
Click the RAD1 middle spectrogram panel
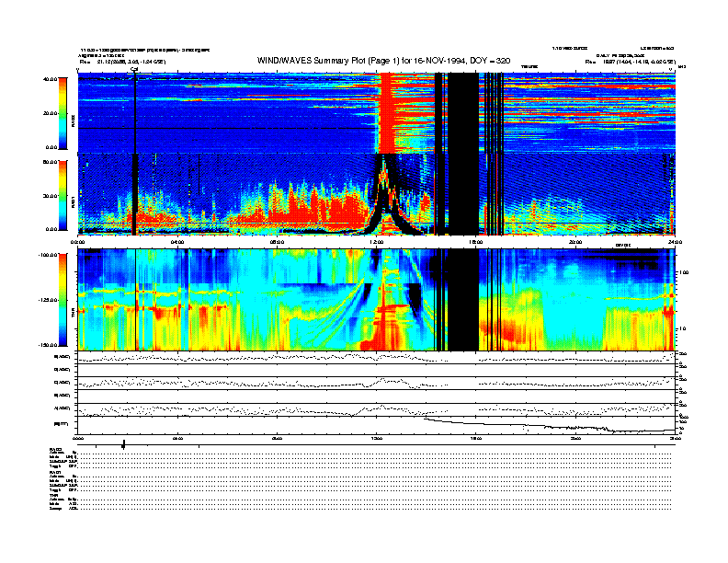point(376,194)
